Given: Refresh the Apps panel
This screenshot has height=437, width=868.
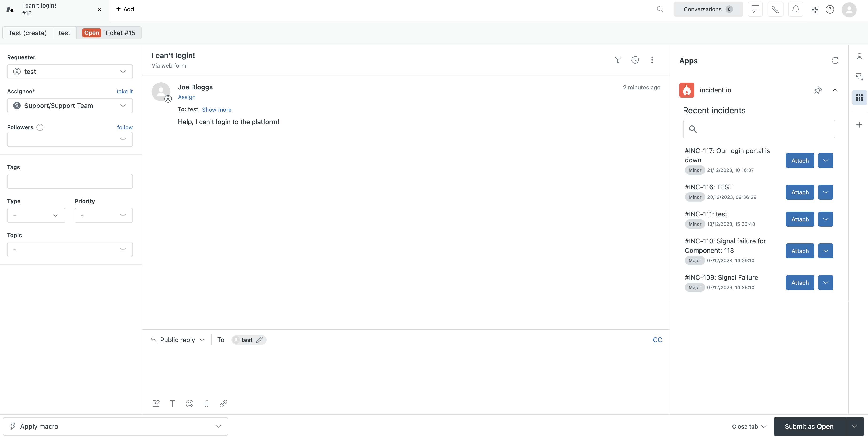Looking at the screenshot, I should coord(835,61).
